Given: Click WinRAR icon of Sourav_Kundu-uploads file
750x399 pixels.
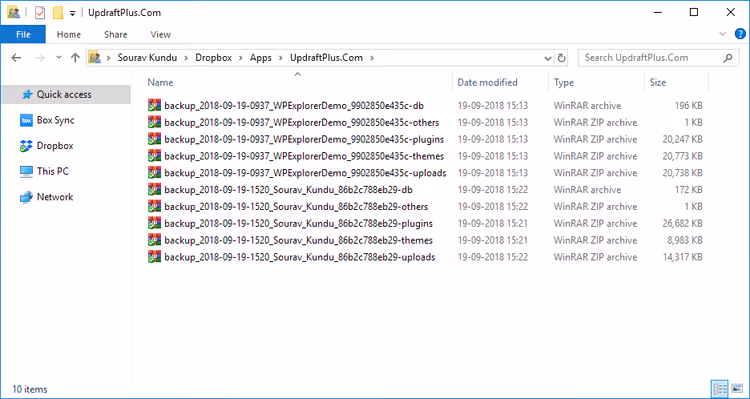Looking at the screenshot, I should 154,256.
